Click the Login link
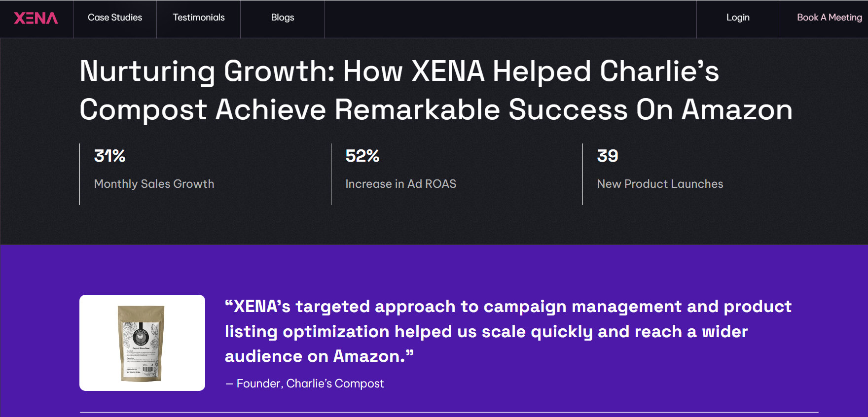 [737, 18]
